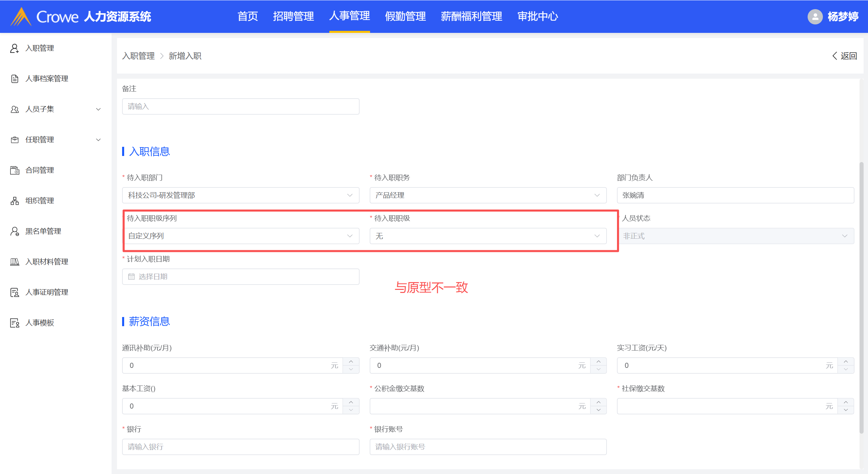Open the 审批中心 top menu
The image size is (868, 474).
click(537, 16)
